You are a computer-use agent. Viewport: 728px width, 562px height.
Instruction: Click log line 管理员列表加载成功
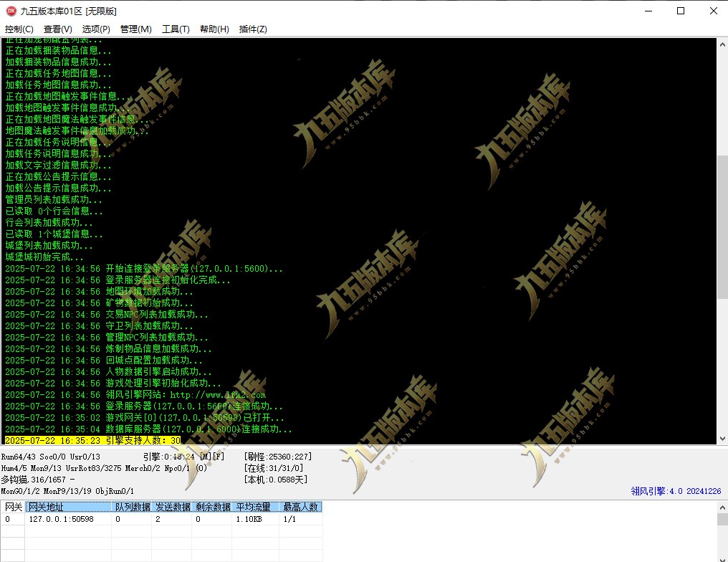pos(54,199)
